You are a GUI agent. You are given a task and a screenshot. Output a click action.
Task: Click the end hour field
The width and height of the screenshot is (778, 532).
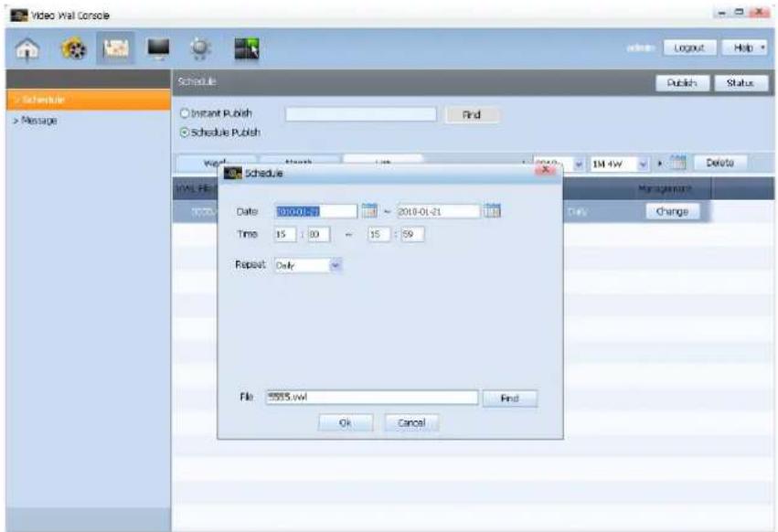click(x=378, y=234)
